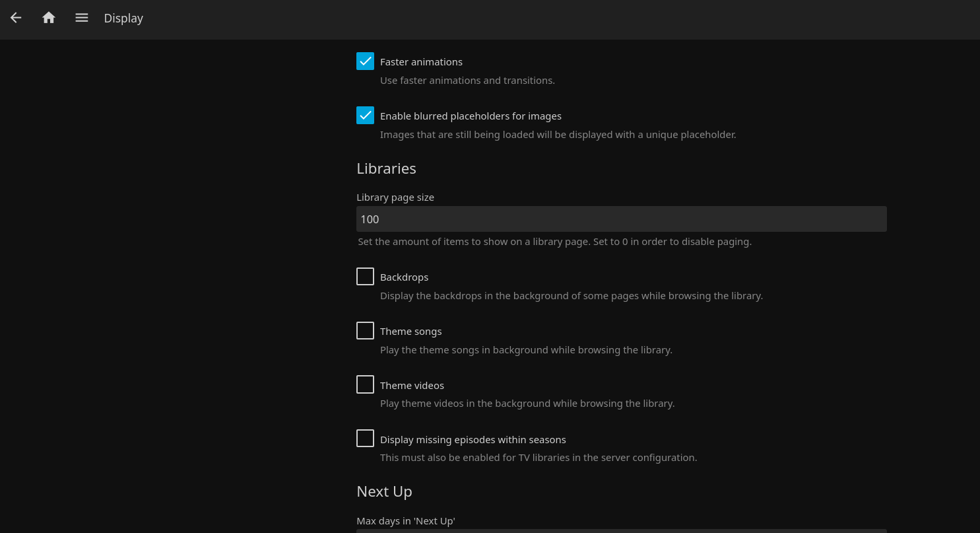Tick the Theme songs checkbox

click(x=365, y=331)
